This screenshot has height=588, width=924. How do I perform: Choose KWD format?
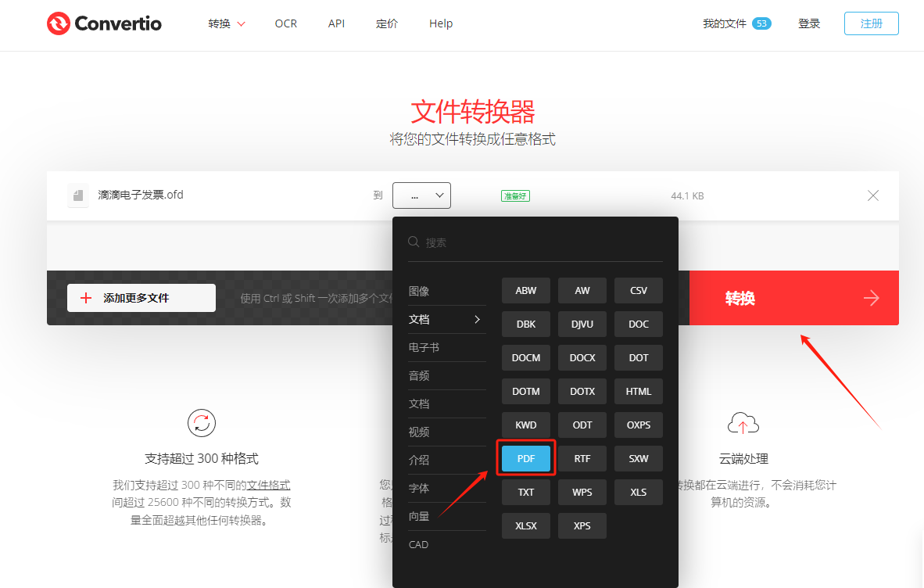pos(525,425)
